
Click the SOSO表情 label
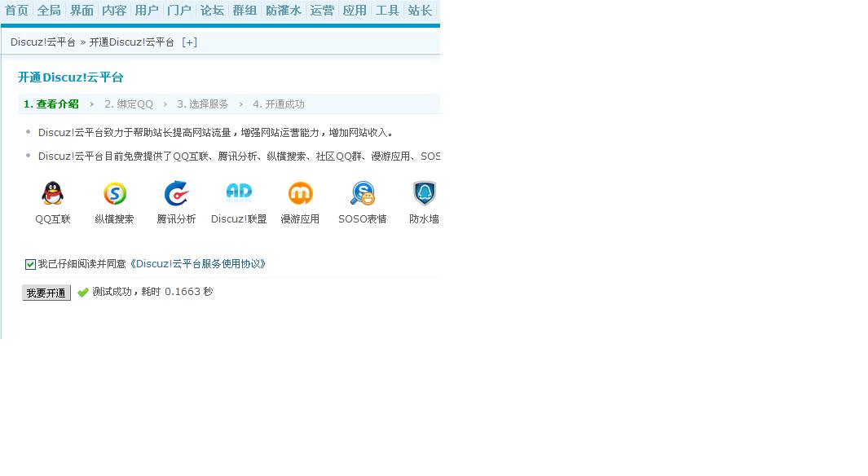[363, 219]
